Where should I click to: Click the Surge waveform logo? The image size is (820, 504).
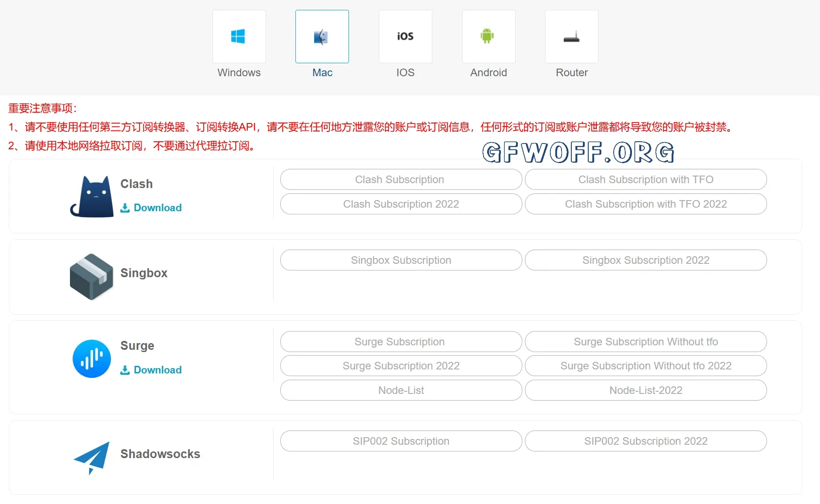pyautogui.click(x=92, y=359)
